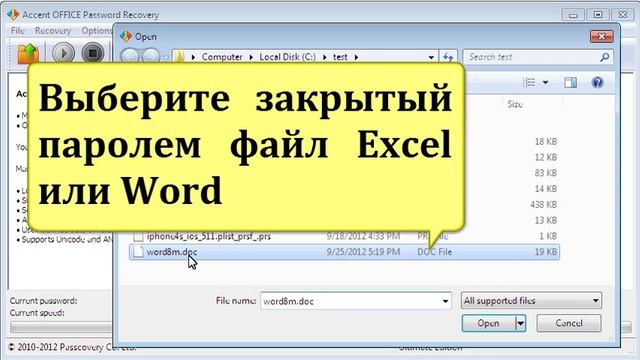This screenshot has height=360, width=640.
Task: Start recovery with the play button
Action: point(63,53)
